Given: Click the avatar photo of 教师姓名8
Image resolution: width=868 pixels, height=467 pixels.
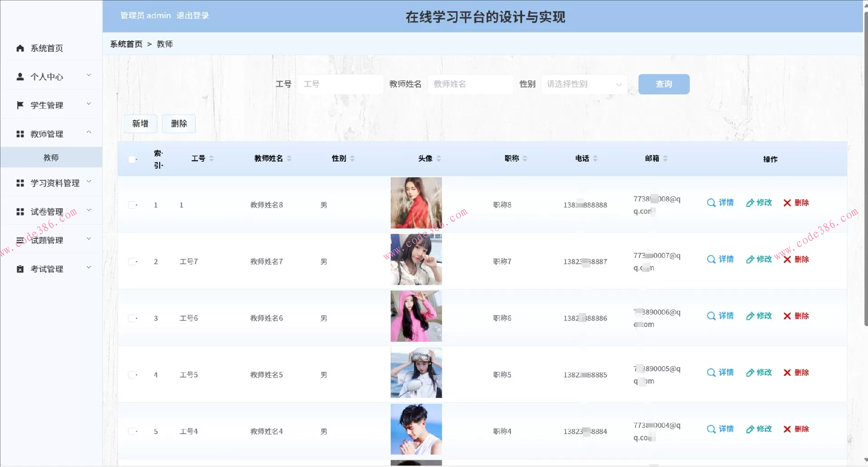Looking at the screenshot, I should coord(416,203).
